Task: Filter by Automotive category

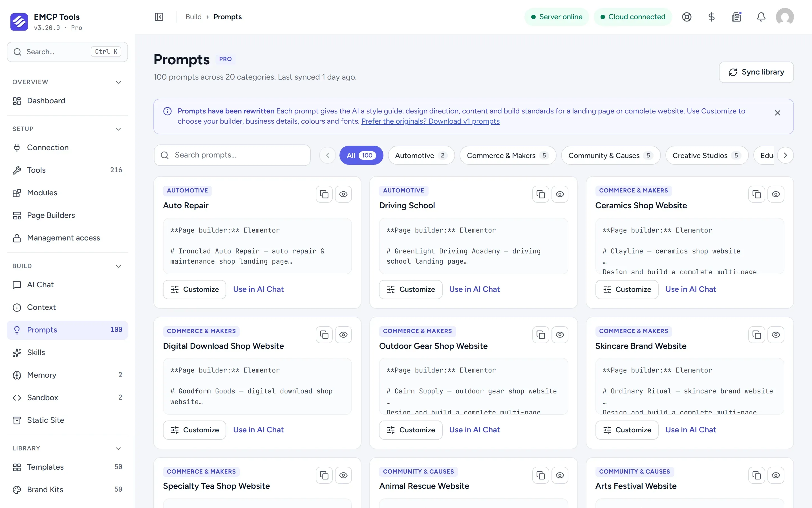Action: coord(421,155)
